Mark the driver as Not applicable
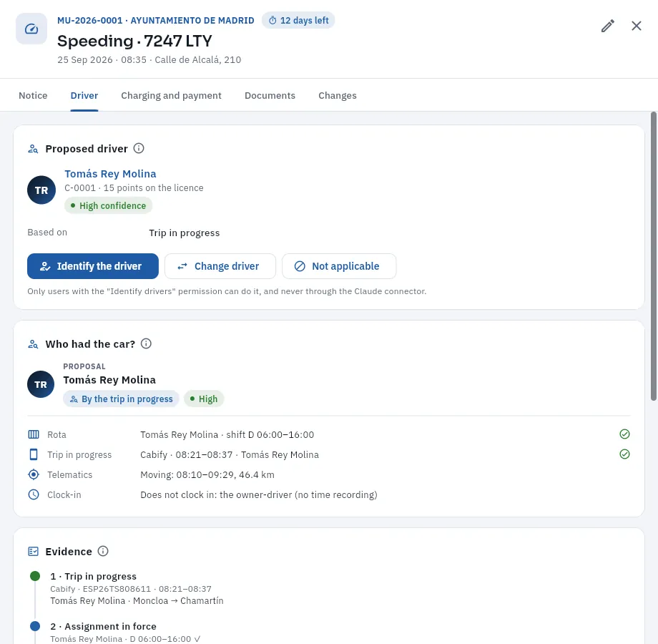 tap(339, 266)
